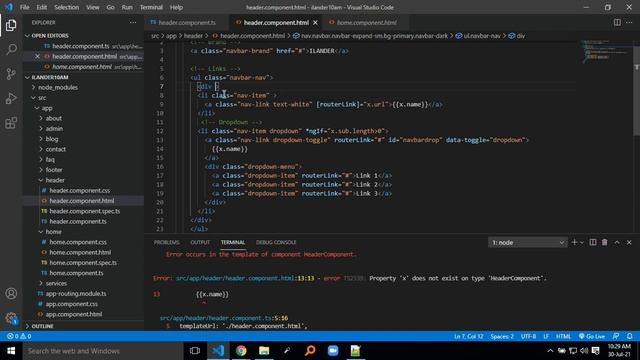
Task: Close the terminal panel
Action: pyautogui.click(x=629, y=242)
